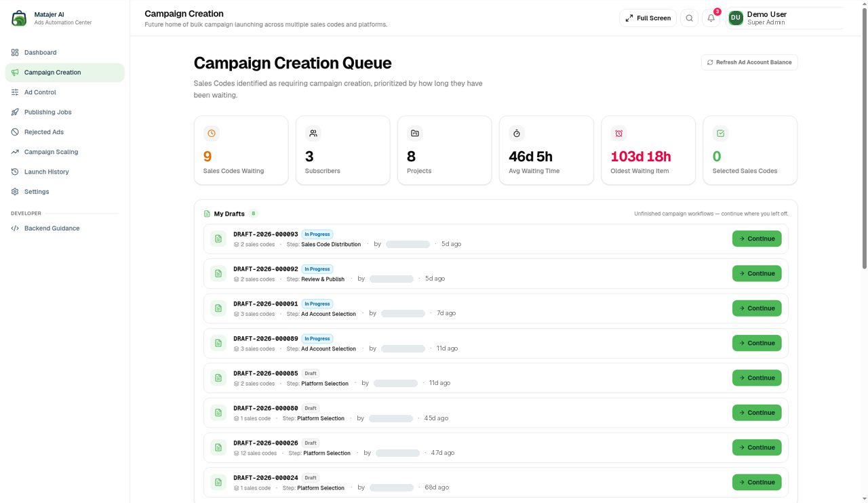Click the Oldest Waiting Item alarm icon

(x=618, y=134)
